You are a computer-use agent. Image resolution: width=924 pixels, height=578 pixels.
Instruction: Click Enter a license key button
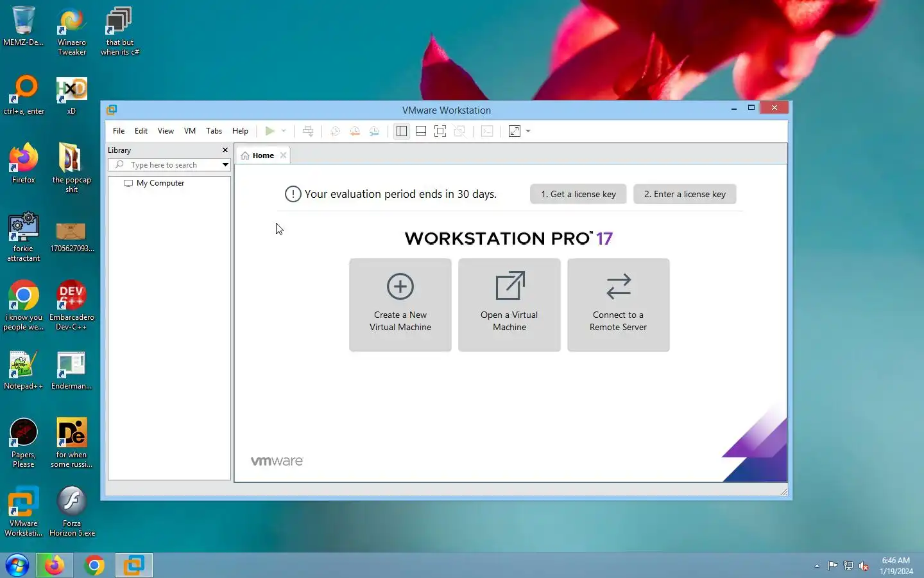coord(685,194)
